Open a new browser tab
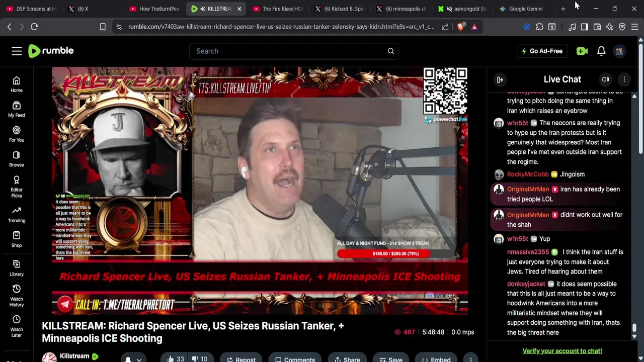The width and height of the screenshot is (644, 362). (x=563, y=9)
